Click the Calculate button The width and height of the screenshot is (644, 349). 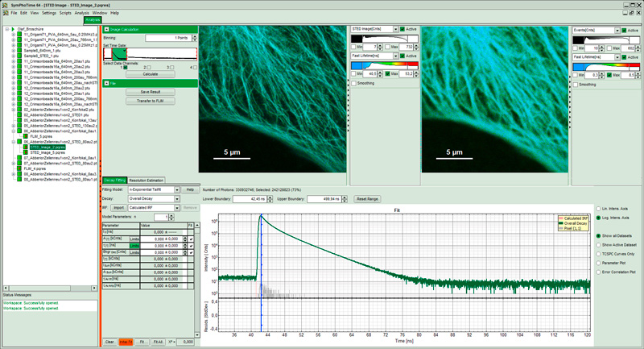[151, 74]
